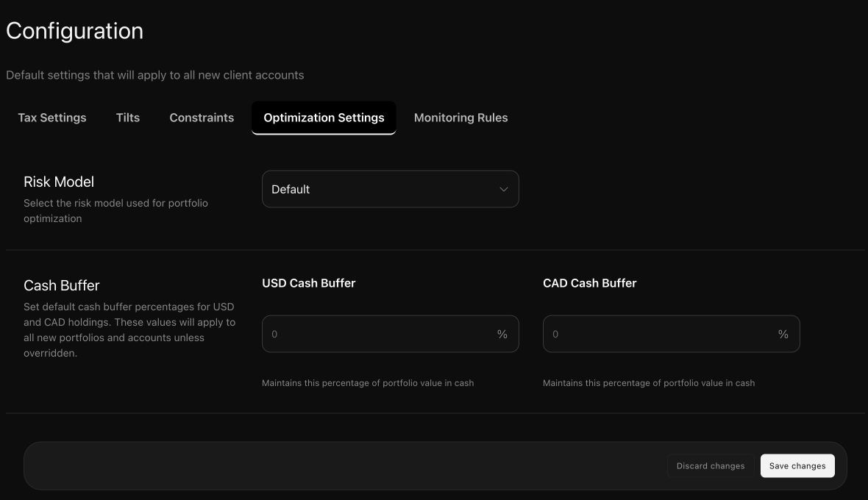Click the percent symbol in CAD Cash Buffer
This screenshot has height=500, width=868.
[x=783, y=334]
